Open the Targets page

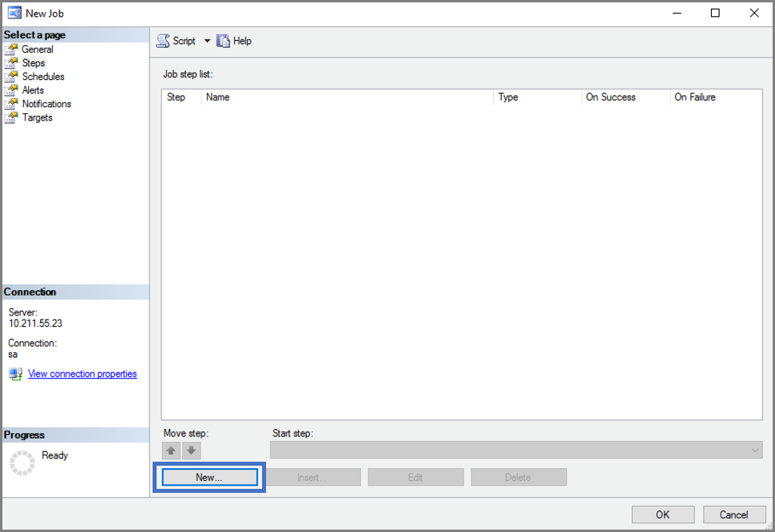click(x=37, y=117)
